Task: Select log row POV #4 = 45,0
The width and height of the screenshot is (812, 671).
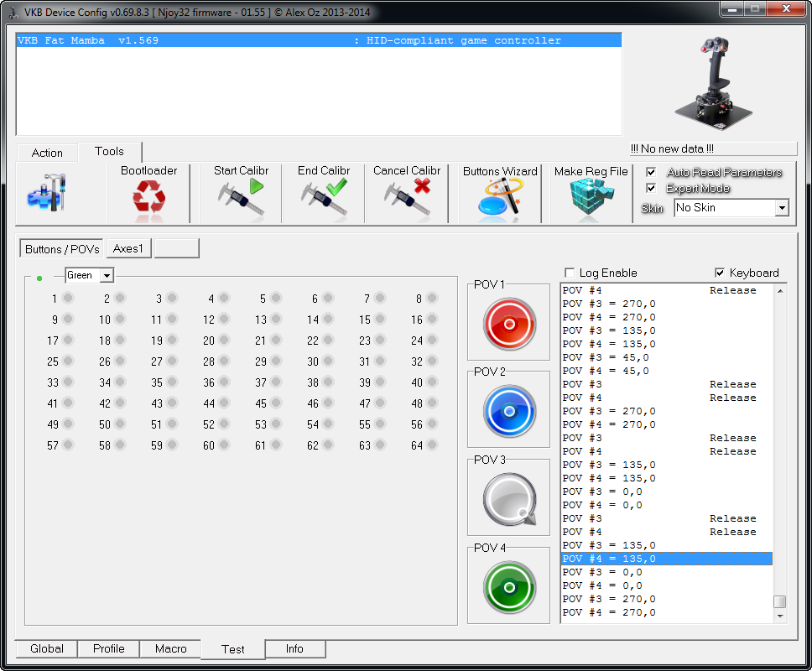Action: coord(667,371)
